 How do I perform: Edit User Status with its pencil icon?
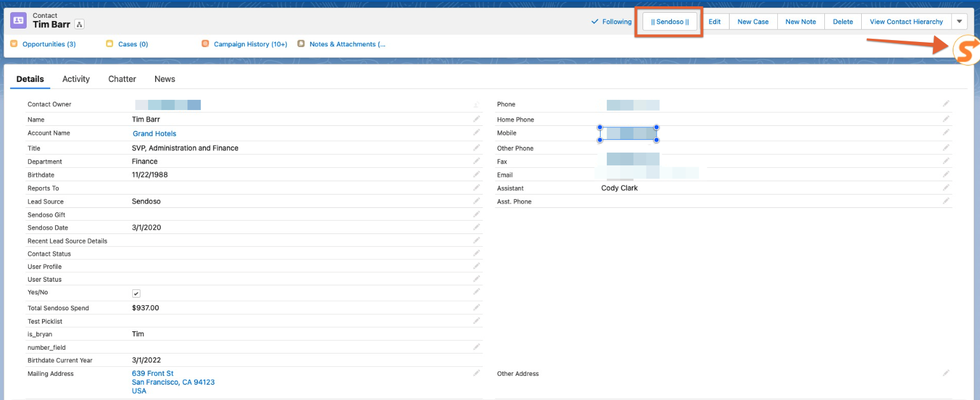(477, 279)
